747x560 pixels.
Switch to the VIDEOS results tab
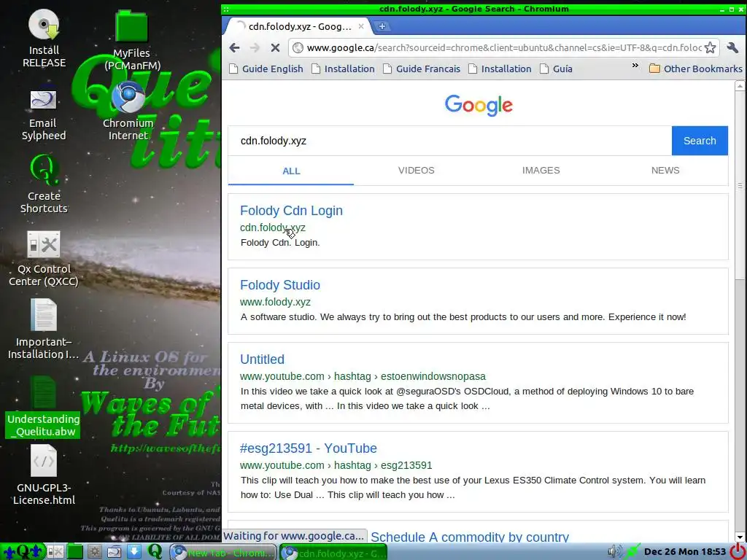[x=416, y=171]
